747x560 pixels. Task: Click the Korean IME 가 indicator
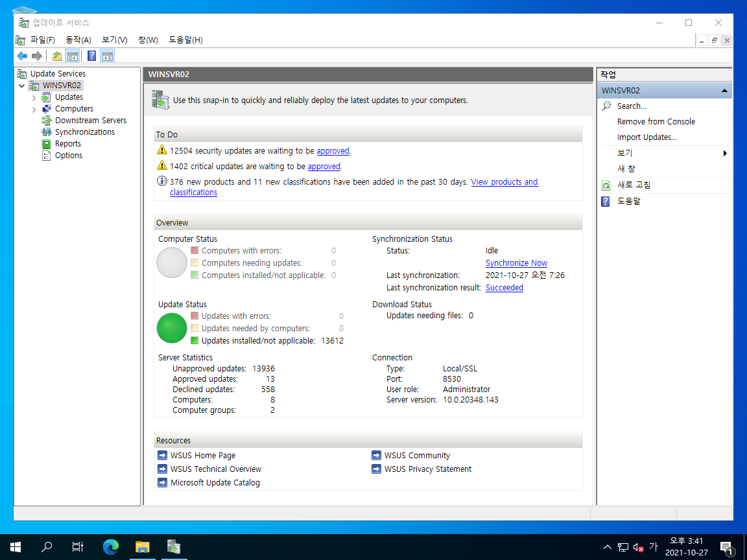(x=654, y=547)
